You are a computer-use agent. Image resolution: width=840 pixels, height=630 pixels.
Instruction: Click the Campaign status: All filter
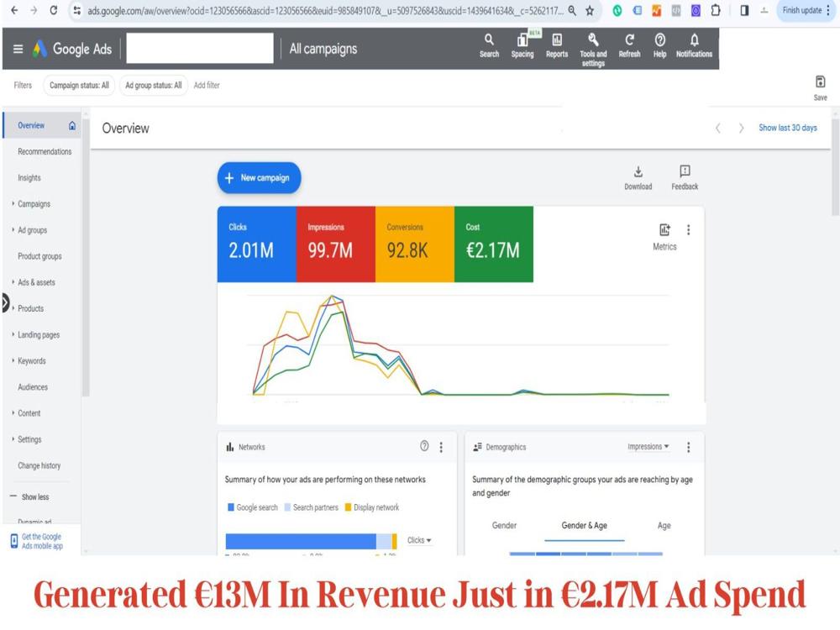(x=79, y=85)
